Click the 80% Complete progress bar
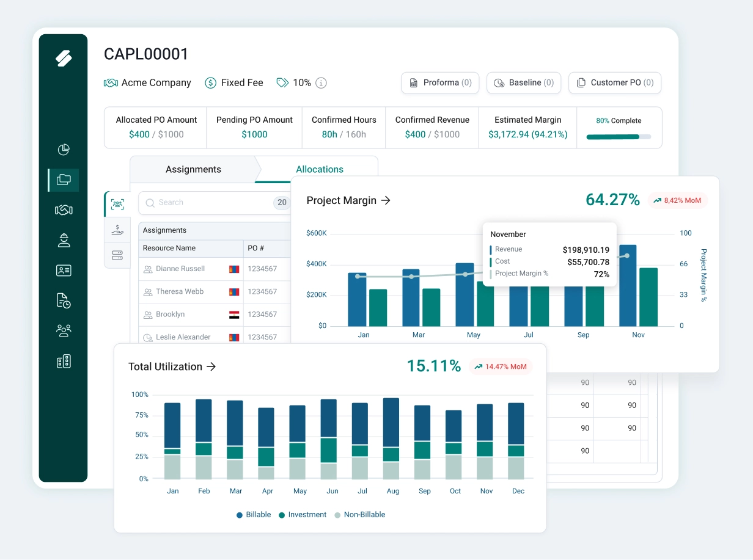Image resolution: width=753 pixels, height=560 pixels. (619, 137)
